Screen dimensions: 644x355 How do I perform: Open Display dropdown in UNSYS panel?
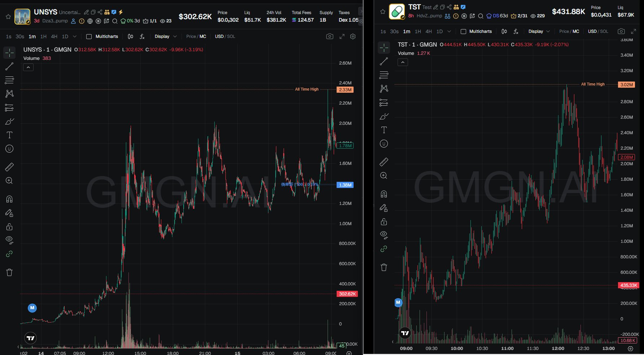[x=166, y=36]
